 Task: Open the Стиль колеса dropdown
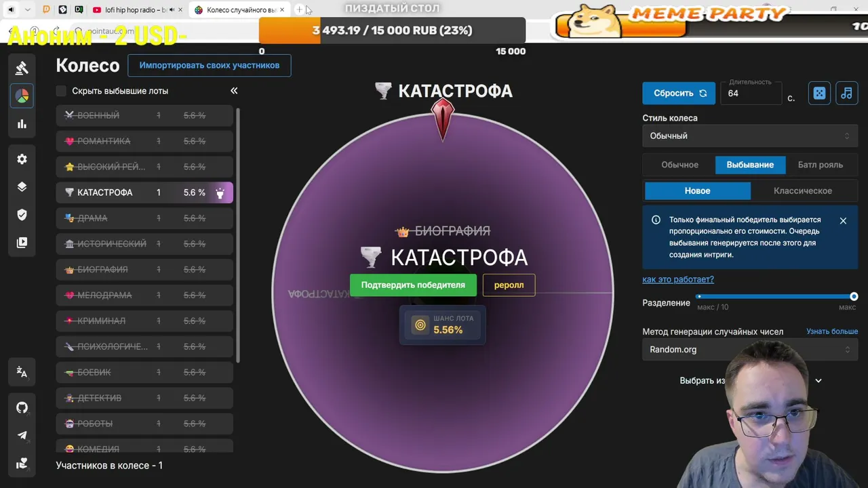750,136
